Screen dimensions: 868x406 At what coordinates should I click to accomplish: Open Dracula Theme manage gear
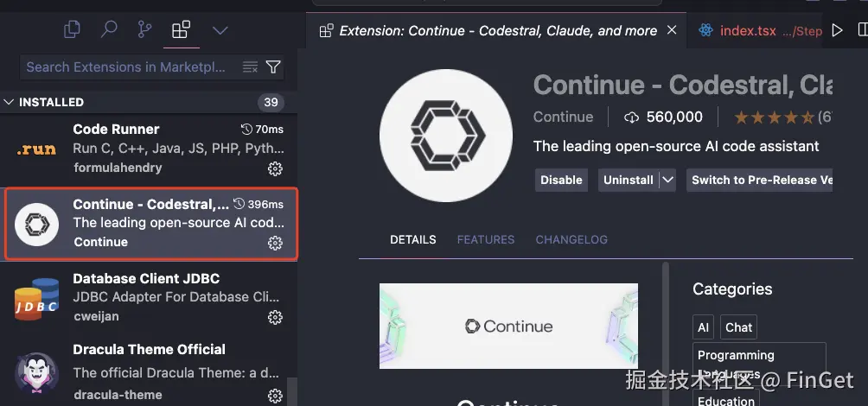pos(275,396)
